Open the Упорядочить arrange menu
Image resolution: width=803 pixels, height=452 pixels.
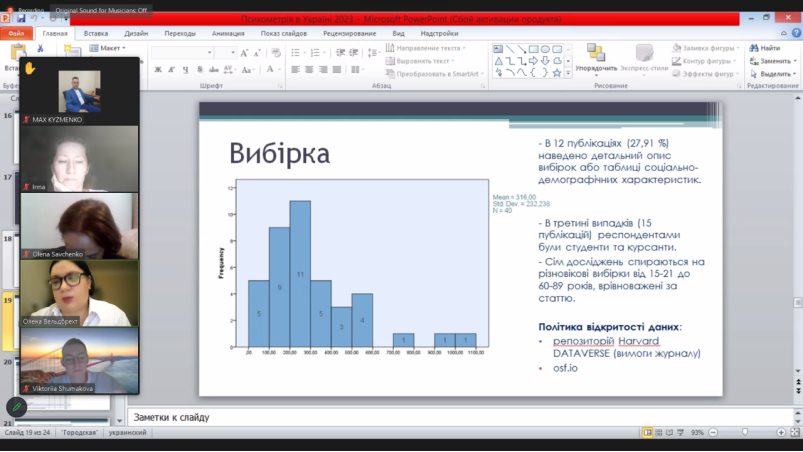(x=596, y=60)
